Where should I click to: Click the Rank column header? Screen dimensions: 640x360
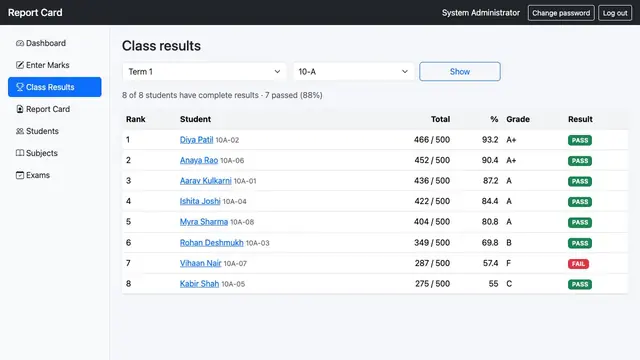pyautogui.click(x=136, y=119)
